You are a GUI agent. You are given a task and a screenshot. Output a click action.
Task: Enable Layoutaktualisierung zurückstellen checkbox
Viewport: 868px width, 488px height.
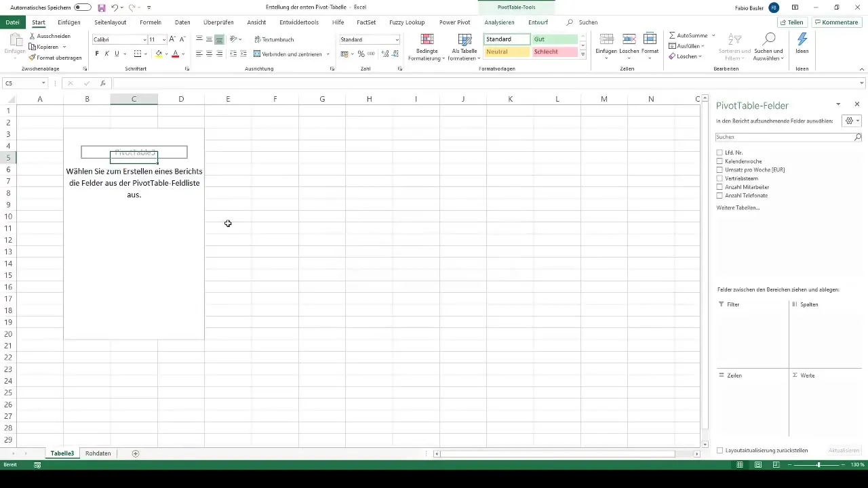tap(720, 450)
